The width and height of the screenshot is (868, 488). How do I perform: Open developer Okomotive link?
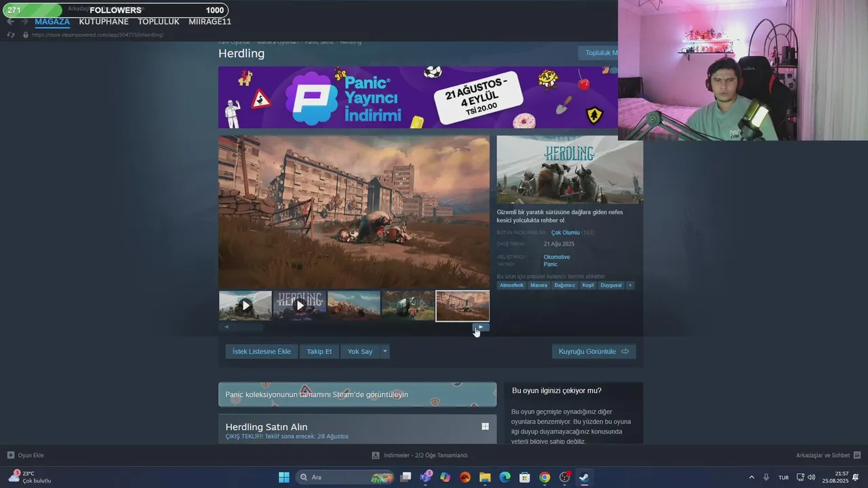point(557,257)
